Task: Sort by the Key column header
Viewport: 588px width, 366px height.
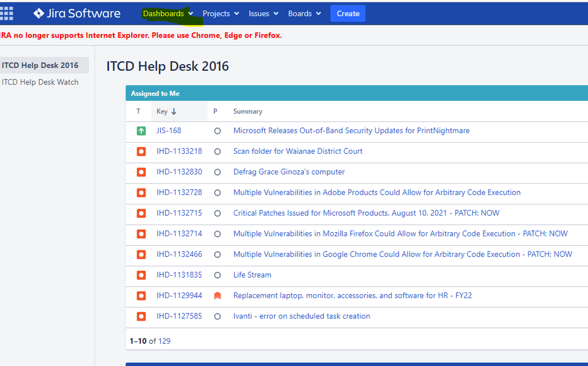Action: (x=180, y=111)
